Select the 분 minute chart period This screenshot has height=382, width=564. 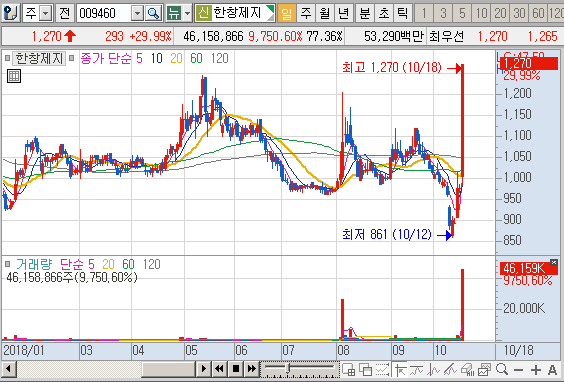tap(365, 14)
